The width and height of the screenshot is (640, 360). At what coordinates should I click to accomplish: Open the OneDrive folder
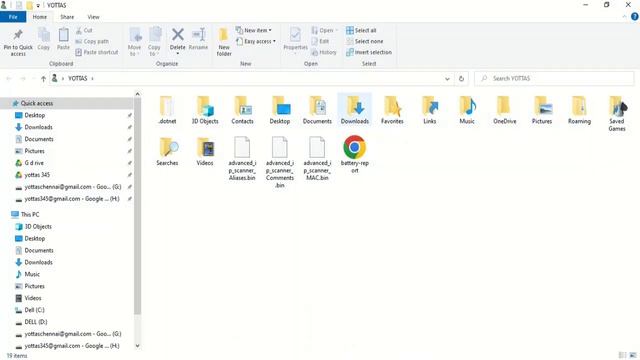pyautogui.click(x=504, y=110)
